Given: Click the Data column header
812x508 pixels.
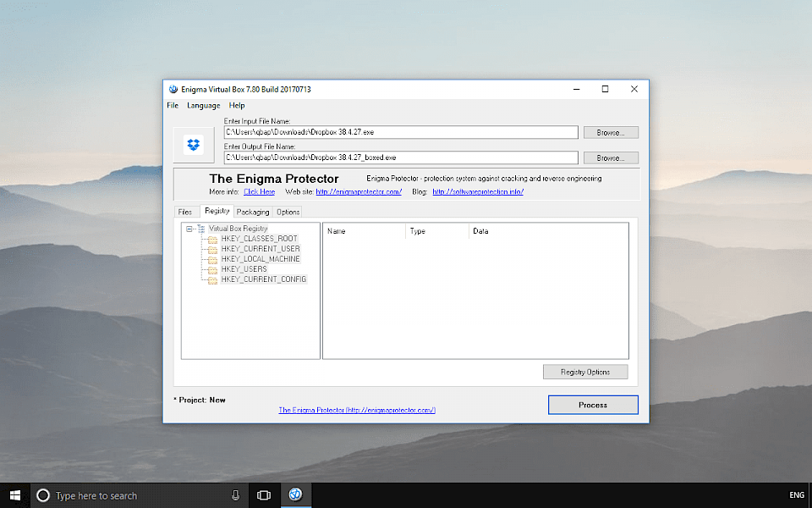Looking at the screenshot, I should click(548, 231).
